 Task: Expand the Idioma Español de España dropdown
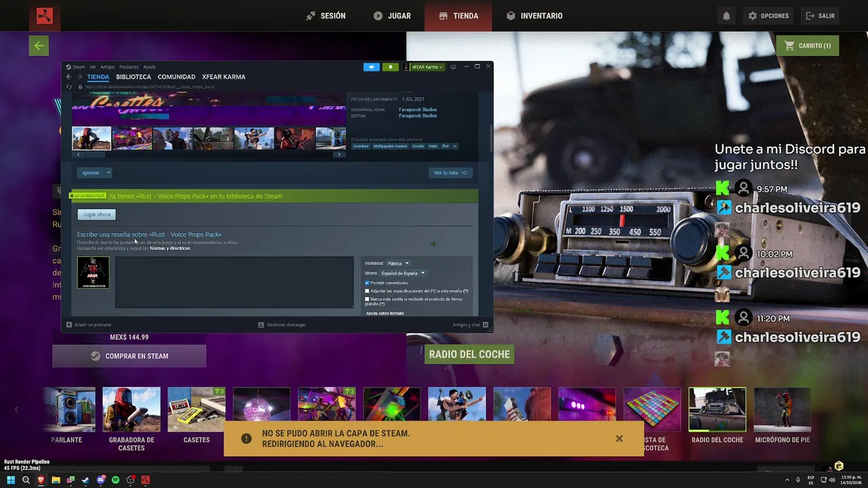[403, 273]
